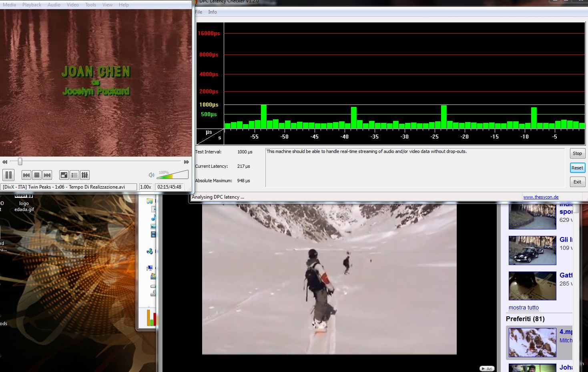This screenshot has width=588, height=372.
Task: Click the Ad badge under the video
Action: click(487, 369)
